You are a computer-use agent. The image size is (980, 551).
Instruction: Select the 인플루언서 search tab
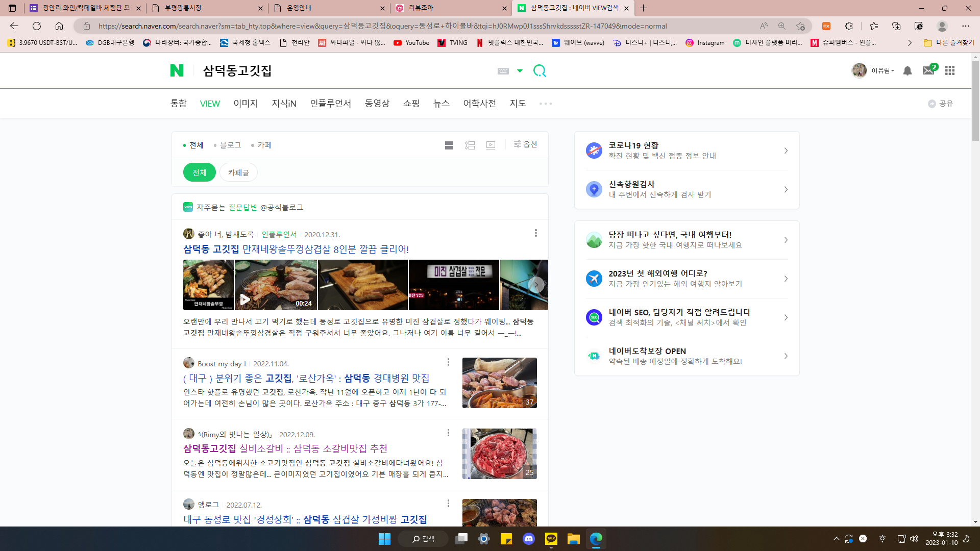coord(330,103)
